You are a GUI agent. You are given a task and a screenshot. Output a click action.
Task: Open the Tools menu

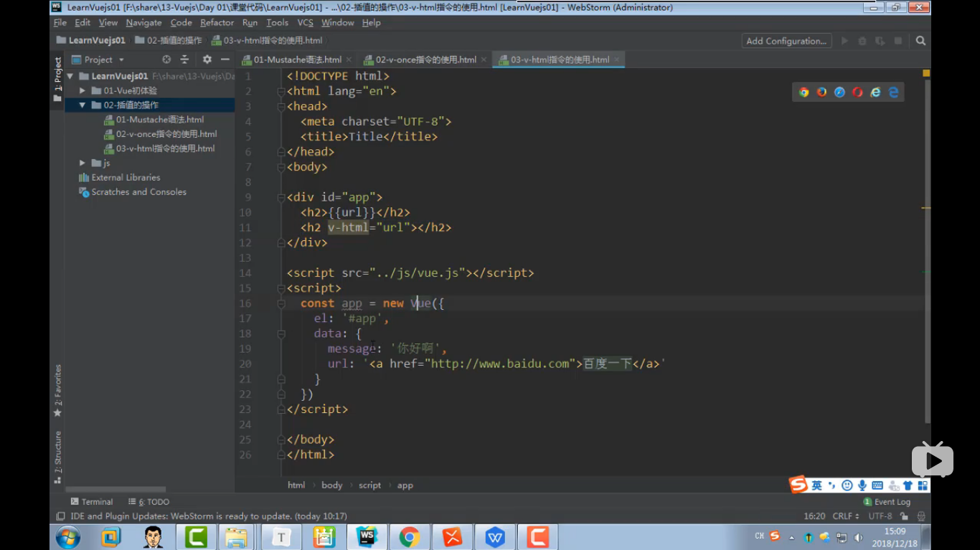[277, 23]
